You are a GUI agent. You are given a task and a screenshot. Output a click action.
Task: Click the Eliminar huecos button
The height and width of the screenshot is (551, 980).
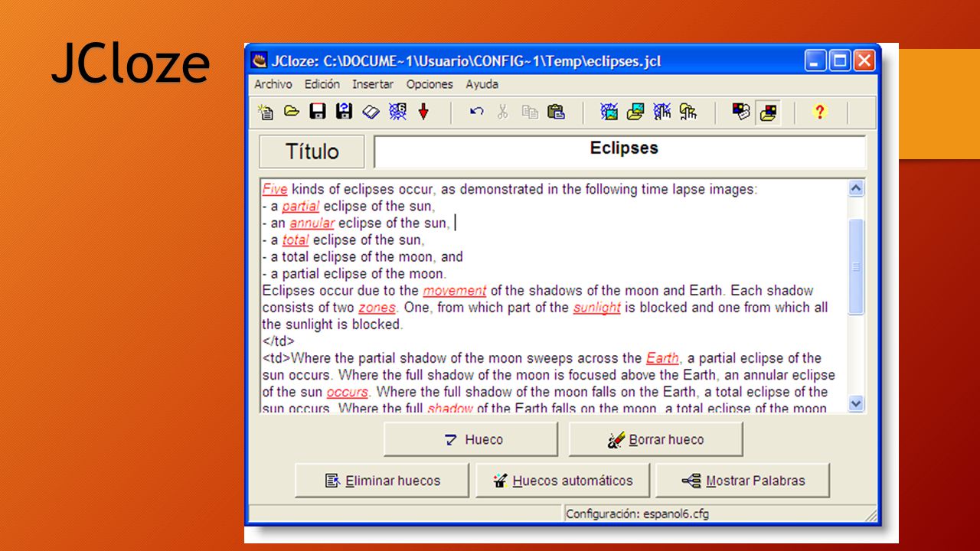pos(382,481)
